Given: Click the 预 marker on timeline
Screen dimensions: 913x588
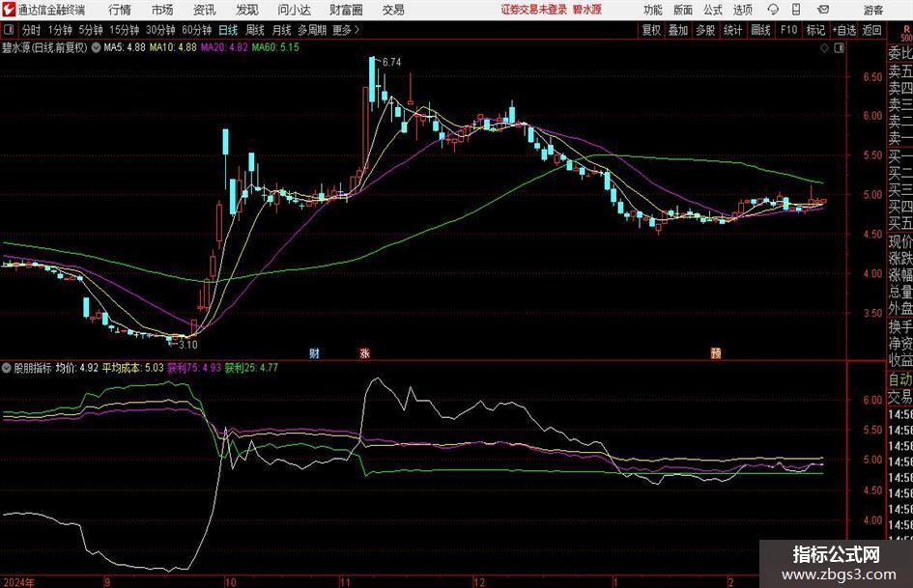Looking at the screenshot, I should (716, 352).
